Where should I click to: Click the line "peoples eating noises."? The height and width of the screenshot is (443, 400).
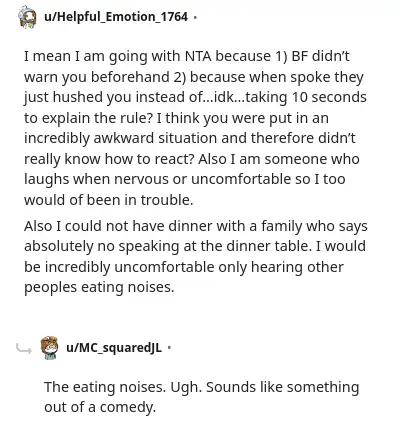[x=99, y=287]
